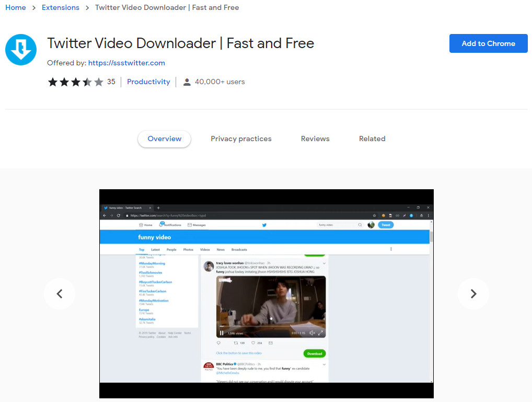This screenshot has height=402, width=532.
Task: Click the pause icon in video preview
Action: coord(222,333)
